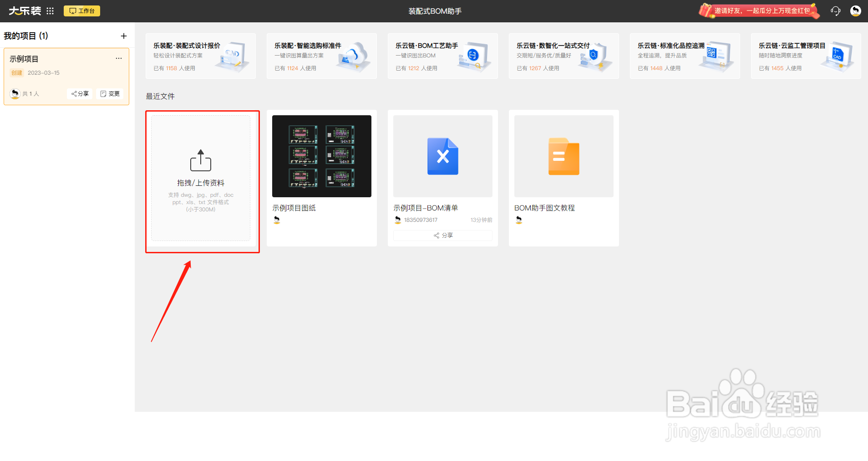Open 乐云链·标准化品控追溯 card
This screenshot has width=868, height=461.
click(685, 56)
